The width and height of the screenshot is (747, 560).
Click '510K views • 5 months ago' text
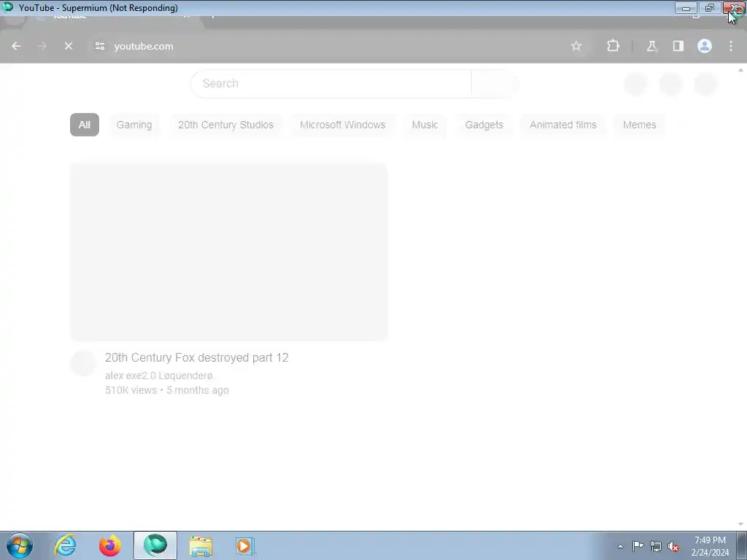point(167,390)
